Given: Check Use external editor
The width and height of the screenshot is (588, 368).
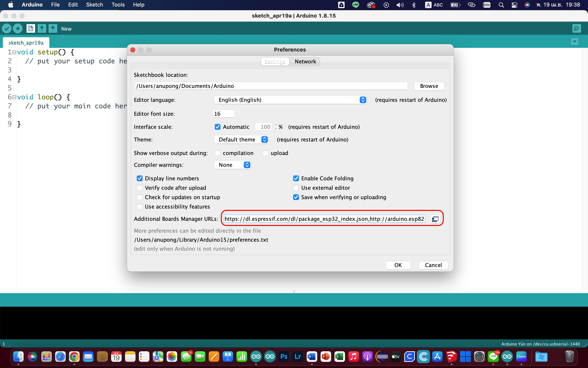Looking at the screenshot, I should point(296,188).
